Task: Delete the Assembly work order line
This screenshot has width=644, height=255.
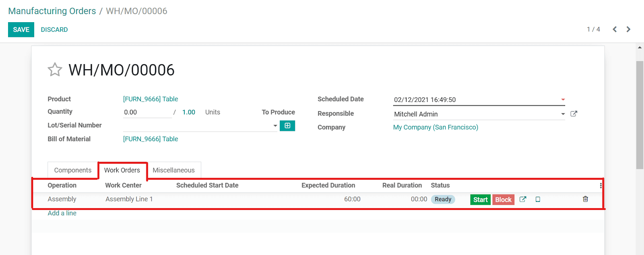Action: click(x=585, y=199)
